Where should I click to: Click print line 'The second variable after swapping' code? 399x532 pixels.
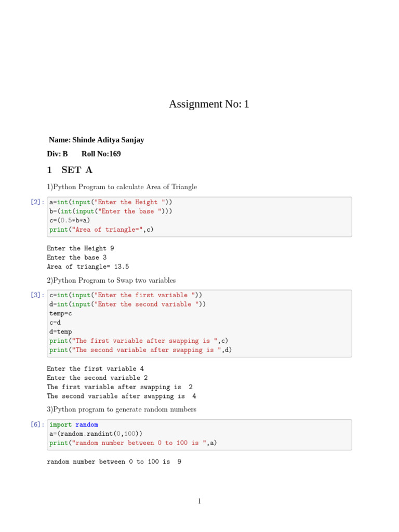(140, 350)
